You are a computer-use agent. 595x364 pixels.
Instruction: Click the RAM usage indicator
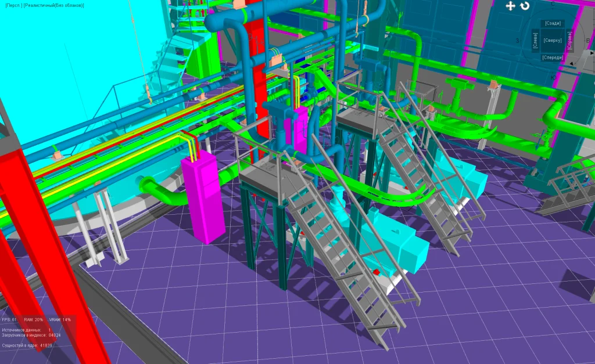pyautogui.click(x=33, y=320)
